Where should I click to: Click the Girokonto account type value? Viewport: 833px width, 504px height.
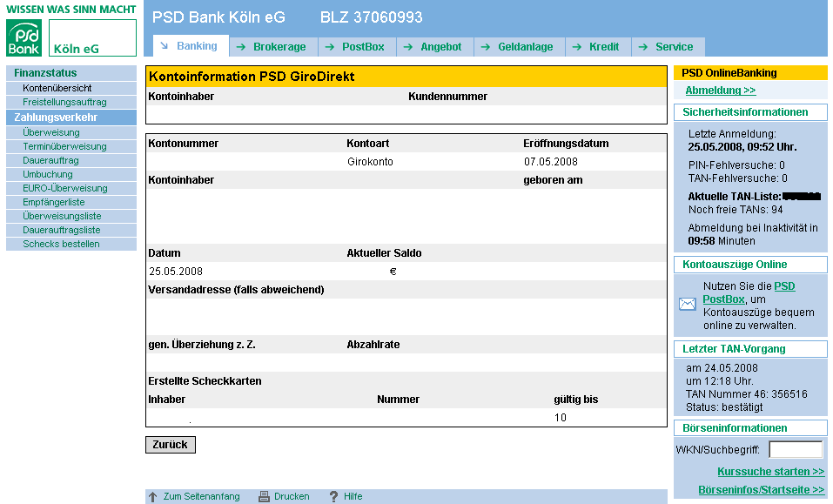click(370, 161)
